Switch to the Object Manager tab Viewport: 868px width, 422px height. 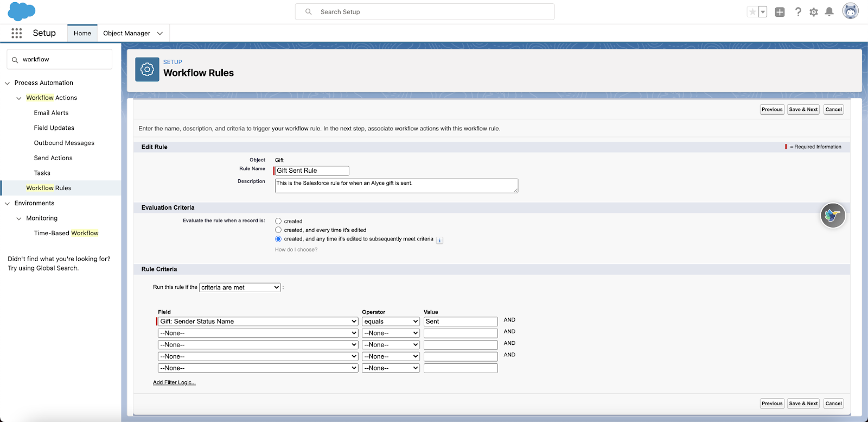click(x=126, y=33)
